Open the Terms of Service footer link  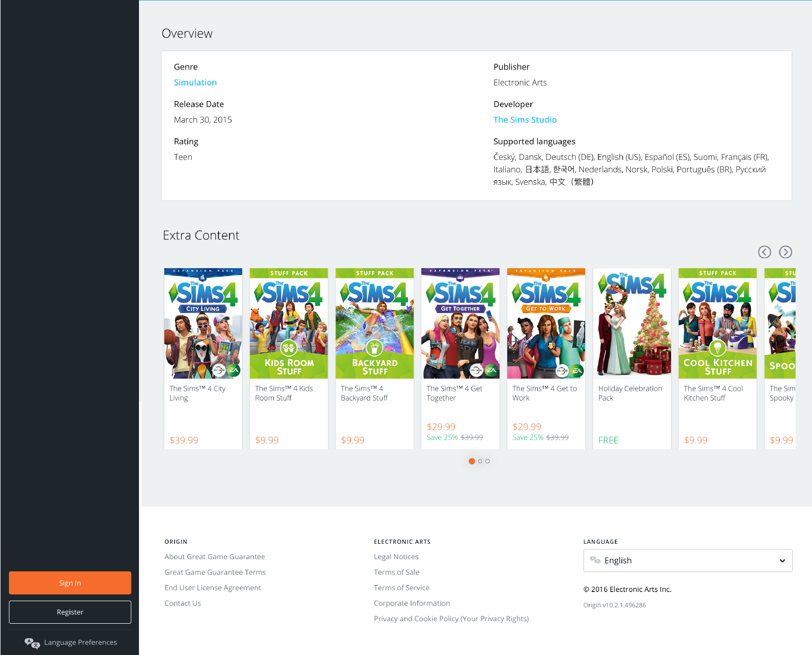pos(402,588)
